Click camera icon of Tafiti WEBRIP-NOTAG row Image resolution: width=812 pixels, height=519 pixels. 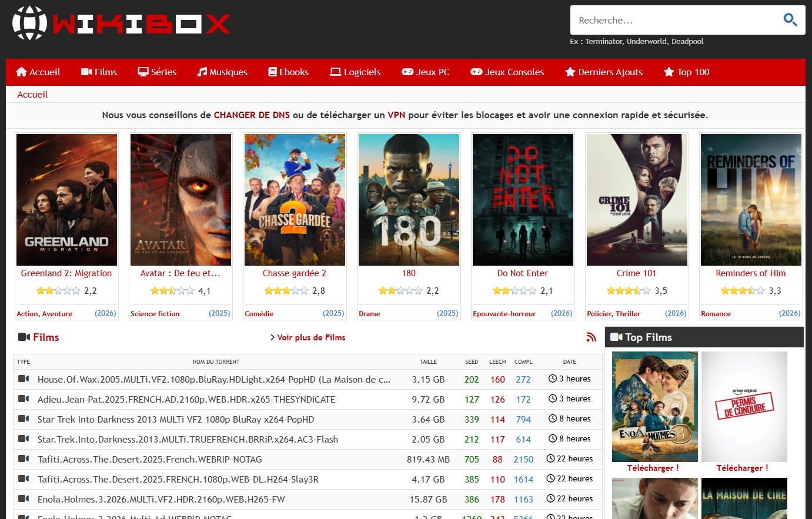click(24, 459)
